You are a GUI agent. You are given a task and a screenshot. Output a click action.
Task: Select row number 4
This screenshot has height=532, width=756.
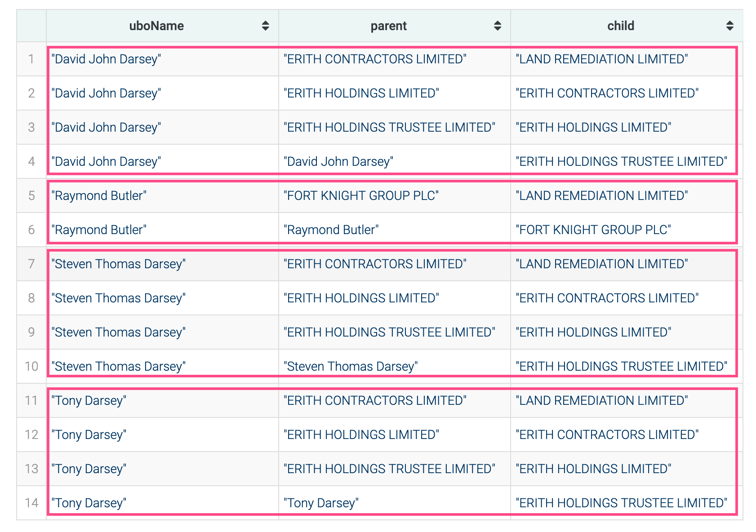coord(31,161)
